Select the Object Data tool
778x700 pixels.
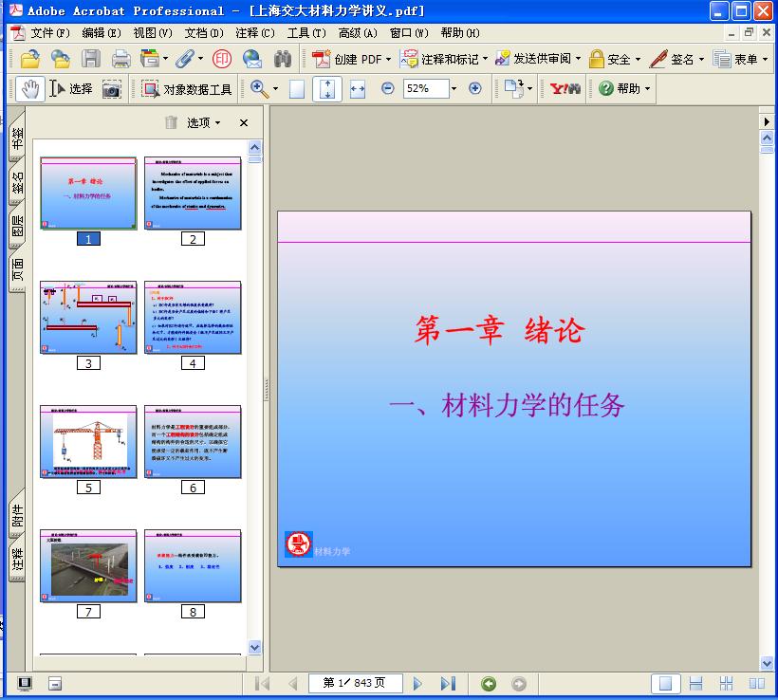pyautogui.click(x=187, y=89)
